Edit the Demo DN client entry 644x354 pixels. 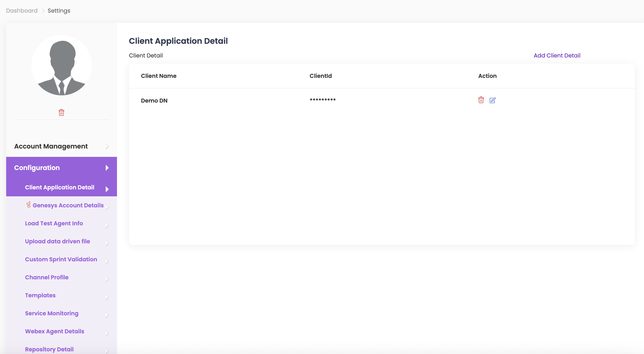click(x=492, y=100)
